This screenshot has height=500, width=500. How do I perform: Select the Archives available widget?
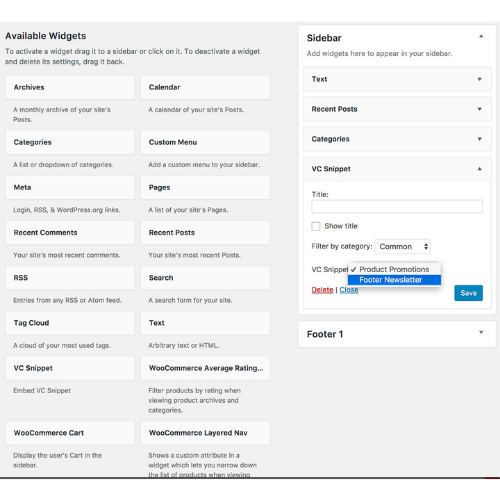point(70,87)
